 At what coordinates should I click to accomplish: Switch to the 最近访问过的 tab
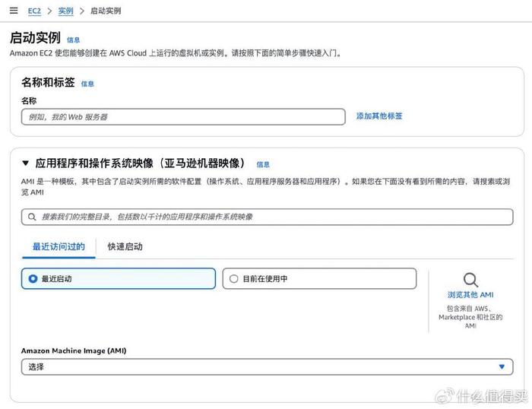[x=59, y=247]
